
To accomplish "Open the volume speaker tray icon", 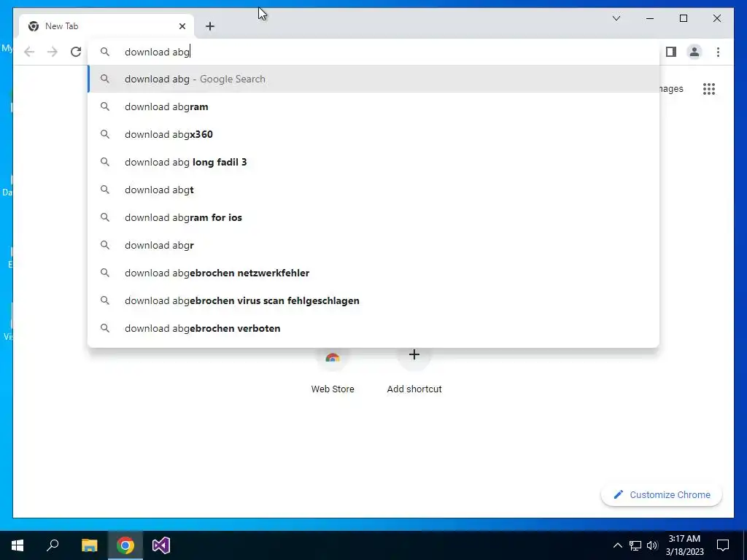I will pyautogui.click(x=652, y=545).
